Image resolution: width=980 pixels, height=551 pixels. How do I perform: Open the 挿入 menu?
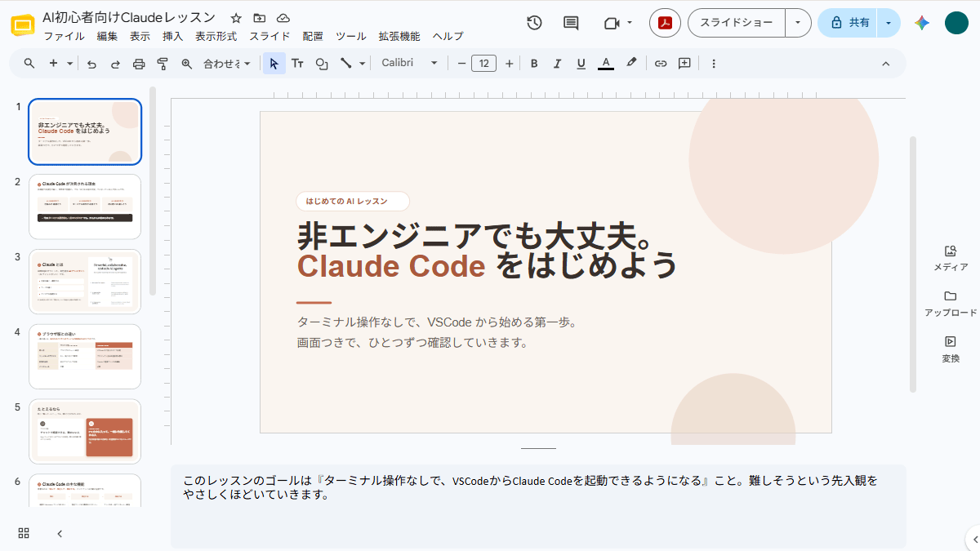(x=172, y=36)
